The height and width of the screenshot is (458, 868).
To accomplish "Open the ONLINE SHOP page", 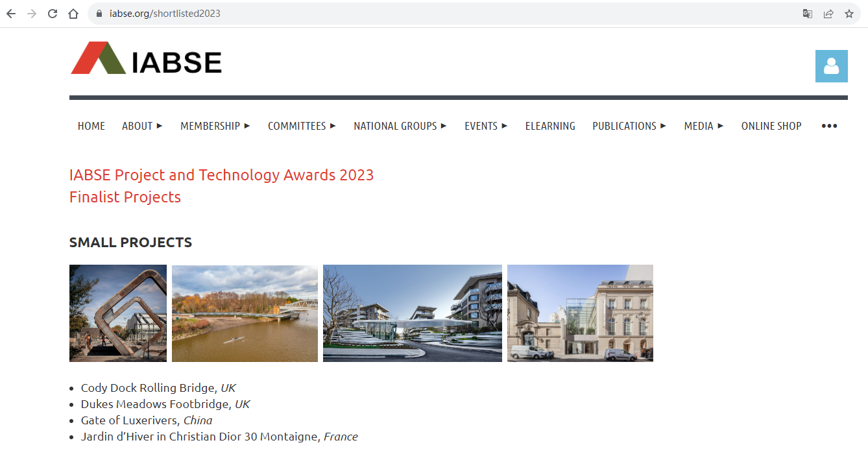I will coord(771,126).
